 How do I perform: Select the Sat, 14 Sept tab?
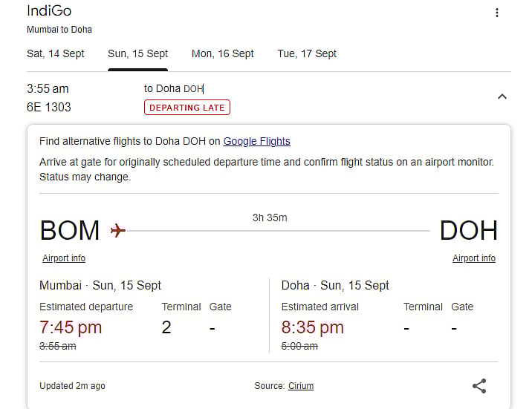point(56,53)
